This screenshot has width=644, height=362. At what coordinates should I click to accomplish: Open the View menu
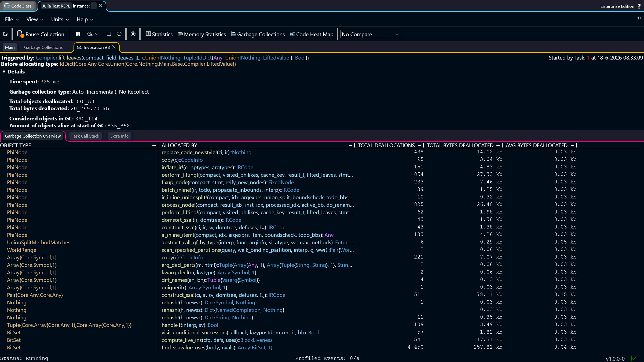pos(35,19)
